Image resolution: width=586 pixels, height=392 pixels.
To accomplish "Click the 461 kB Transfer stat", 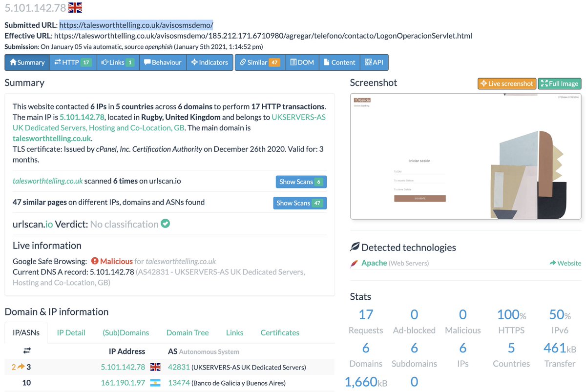I will (x=560, y=355).
